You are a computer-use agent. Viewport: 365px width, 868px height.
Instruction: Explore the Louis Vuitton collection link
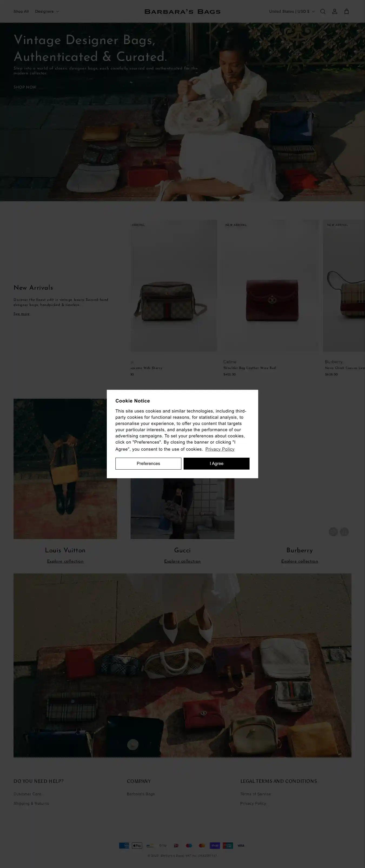click(x=65, y=561)
